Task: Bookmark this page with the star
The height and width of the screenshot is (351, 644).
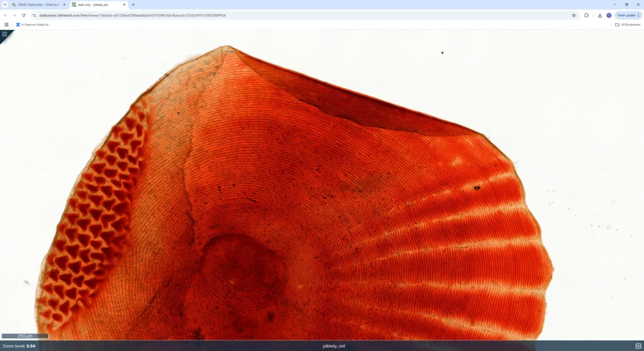Action: 574,15
